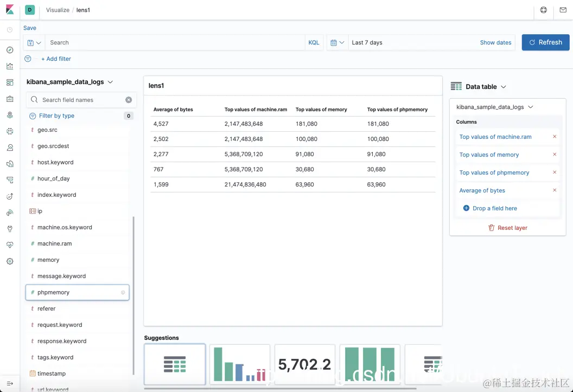Open the filter options circle icon
This screenshot has height=392, width=573.
pyautogui.click(x=28, y=59)
